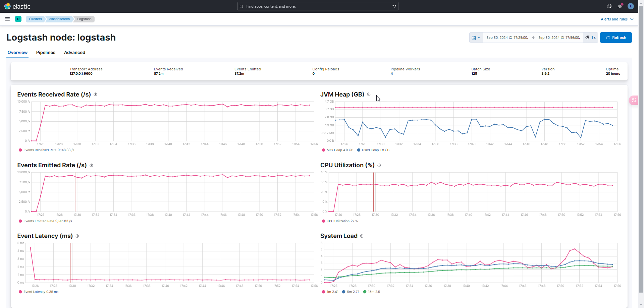This screenshot has height=308, width=644.
Task: Click the Events Emitted value 87.2m
Action: click(x=239, y=74)
